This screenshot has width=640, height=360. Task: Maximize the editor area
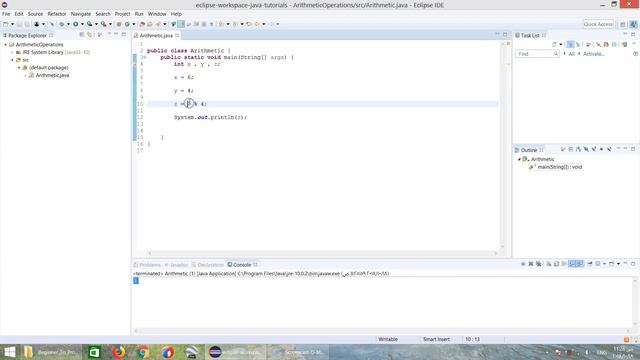pyautogui.click(x=505, y=34)
